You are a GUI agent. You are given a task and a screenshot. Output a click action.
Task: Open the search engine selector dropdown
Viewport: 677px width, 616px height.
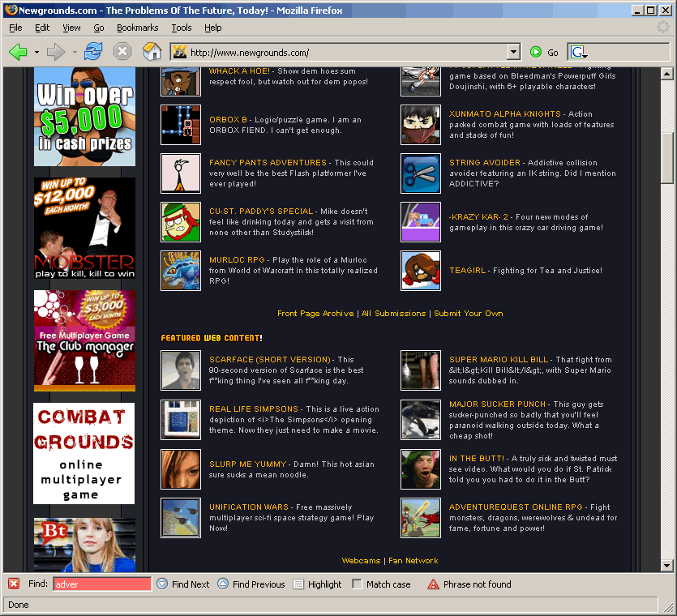tap(581, 53)
